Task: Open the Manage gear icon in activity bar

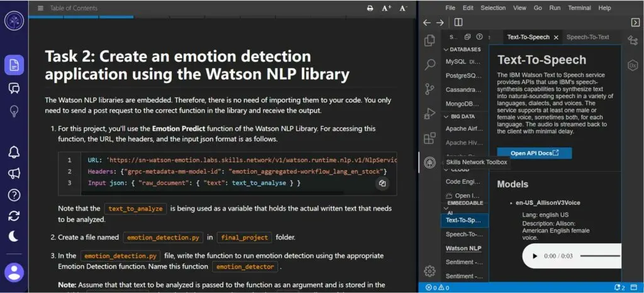Action: pyautogui.click(x=430, y=271)
